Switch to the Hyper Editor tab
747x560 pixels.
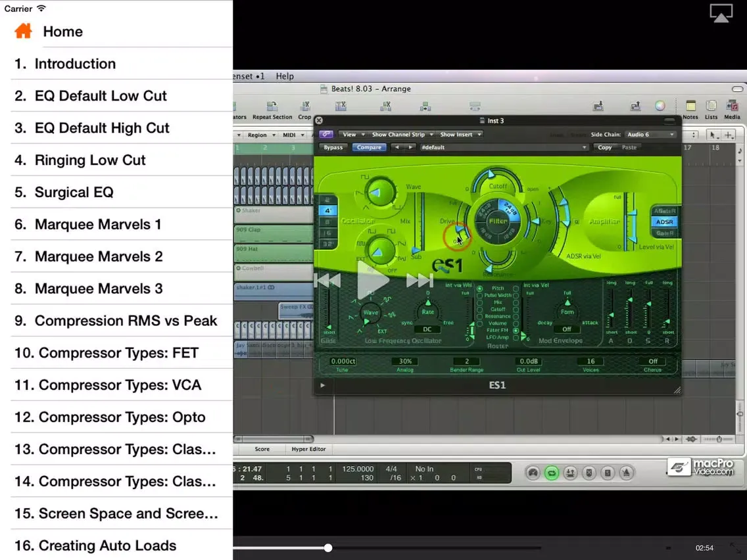click(309, 450)
